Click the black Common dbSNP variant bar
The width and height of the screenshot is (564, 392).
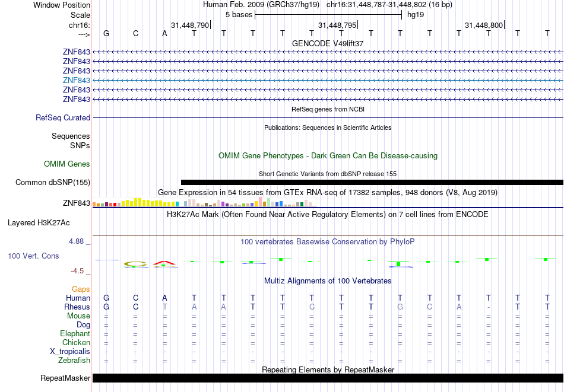[372, 182]
